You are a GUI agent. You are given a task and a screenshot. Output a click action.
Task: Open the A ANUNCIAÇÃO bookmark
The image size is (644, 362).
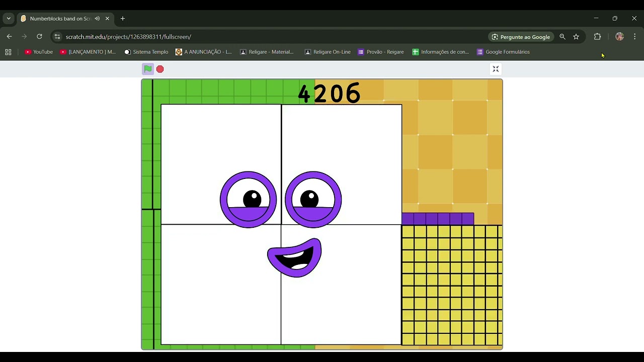click(203, 52)
